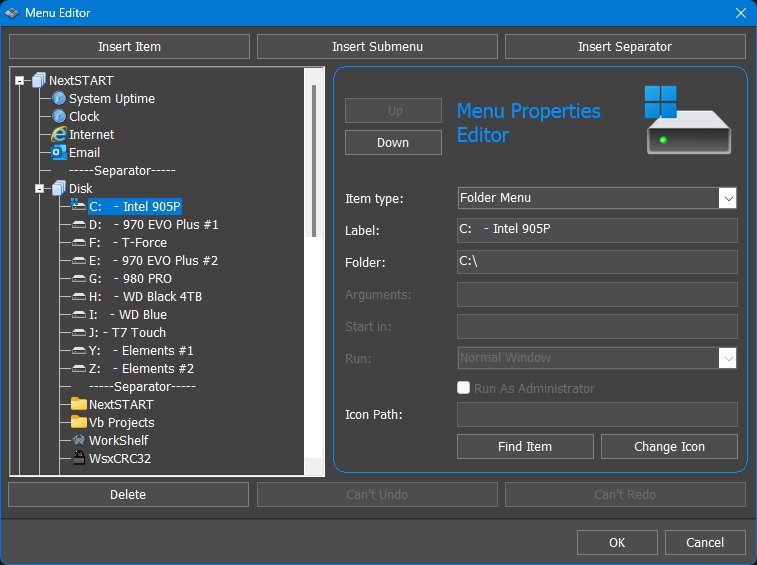The width and height of the screenshot is (757, 565).
Task: Click Insert Submenu button
Action: pos(377,46)
